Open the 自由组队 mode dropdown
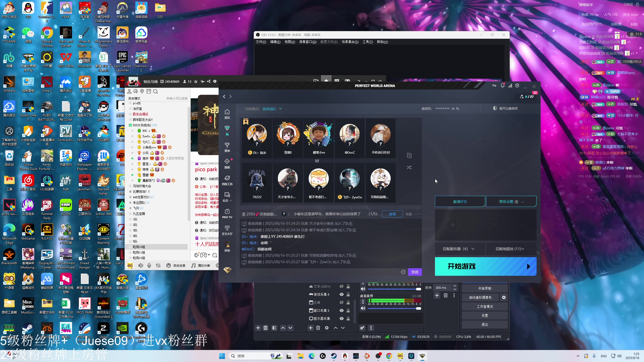Image resolution: width=644 pixels, height=362 pixels. point(272,109)
